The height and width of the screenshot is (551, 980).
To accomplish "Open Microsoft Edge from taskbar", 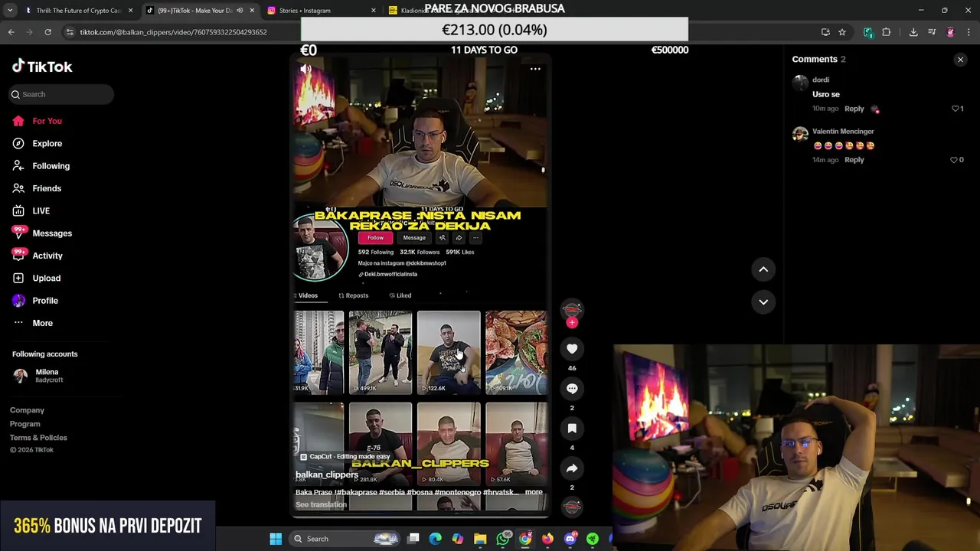I will point(436,539).
